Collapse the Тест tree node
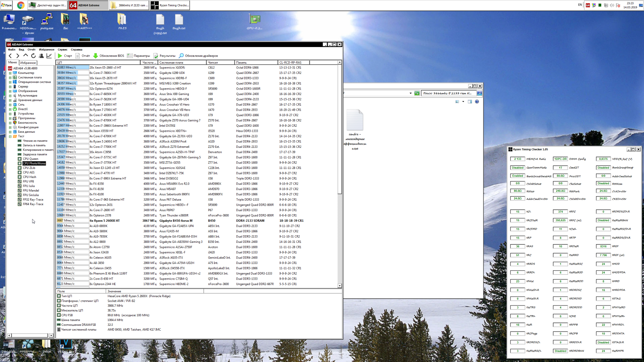Image resolution: width=644 pixels, height=362 pixels. [x=10, y=136]
